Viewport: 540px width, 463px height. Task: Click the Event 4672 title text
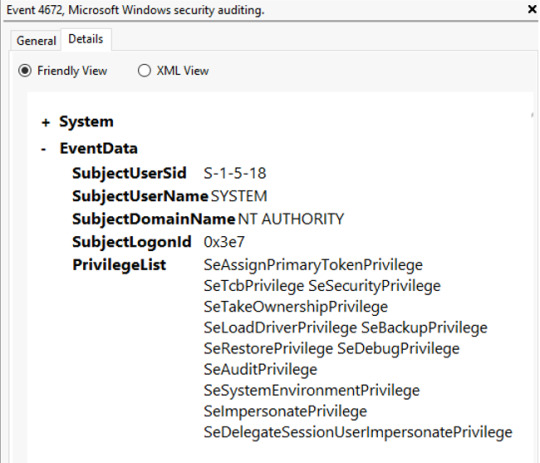(136, 10)
